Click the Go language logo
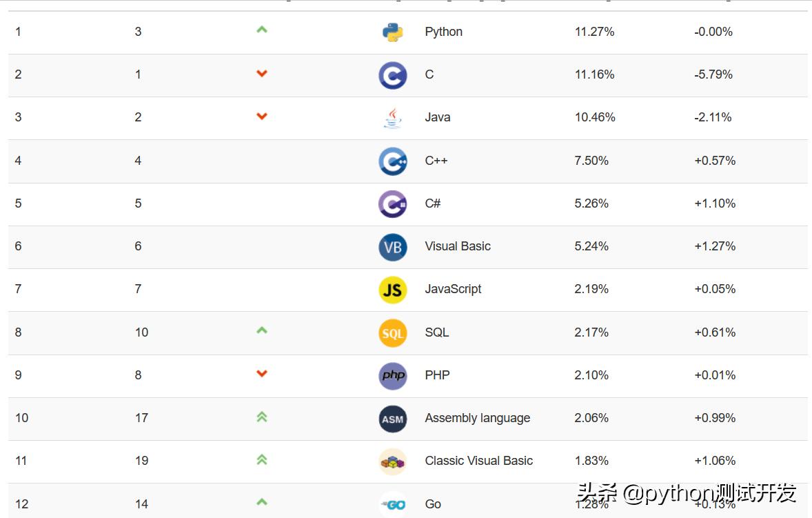The width and height of the screenshot is (812, 518). (394, 504)
